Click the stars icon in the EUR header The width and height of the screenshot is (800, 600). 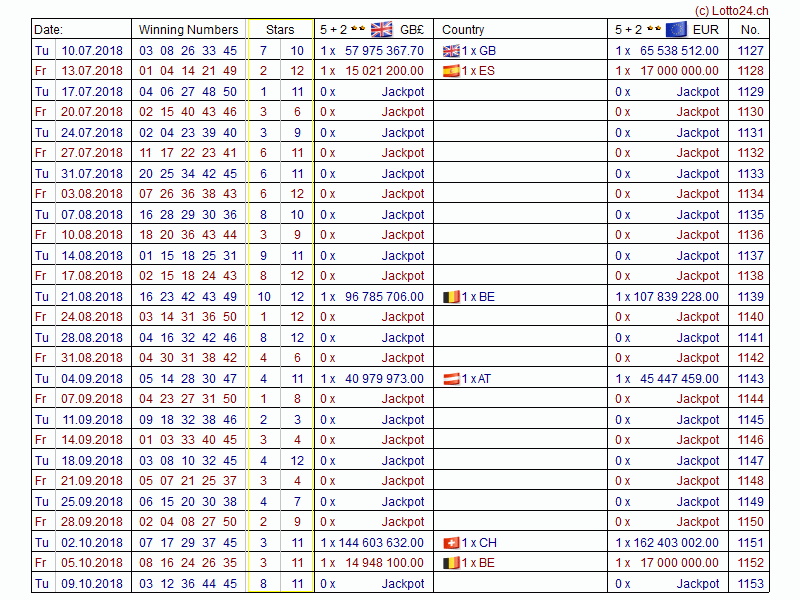[652, 29]
